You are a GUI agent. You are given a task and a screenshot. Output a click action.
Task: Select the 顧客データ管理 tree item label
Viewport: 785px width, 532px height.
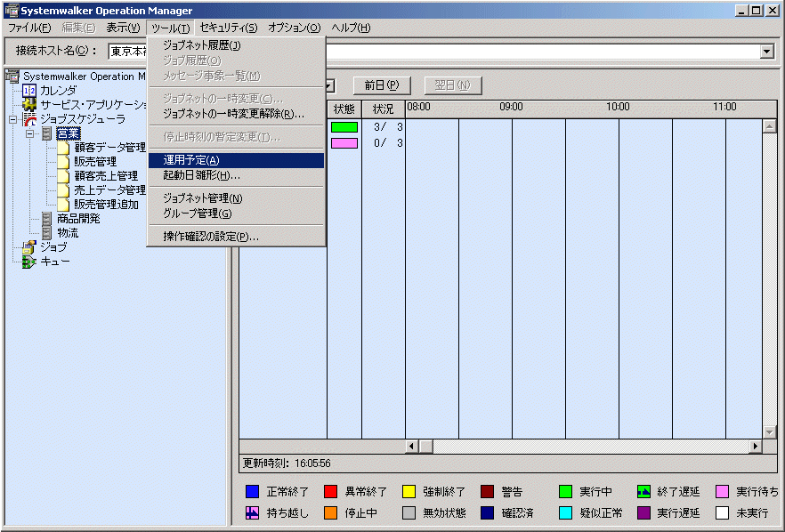click(x=110, y=148)
